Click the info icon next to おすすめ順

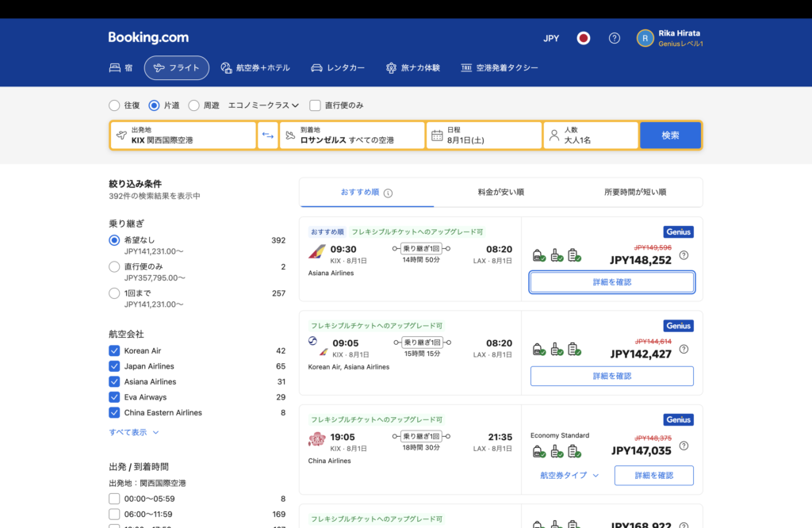tap(389, 193)
